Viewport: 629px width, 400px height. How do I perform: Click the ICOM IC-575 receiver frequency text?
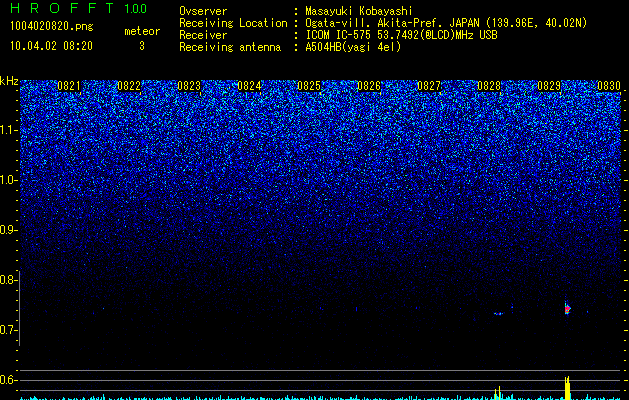click(x=401, y=35)
